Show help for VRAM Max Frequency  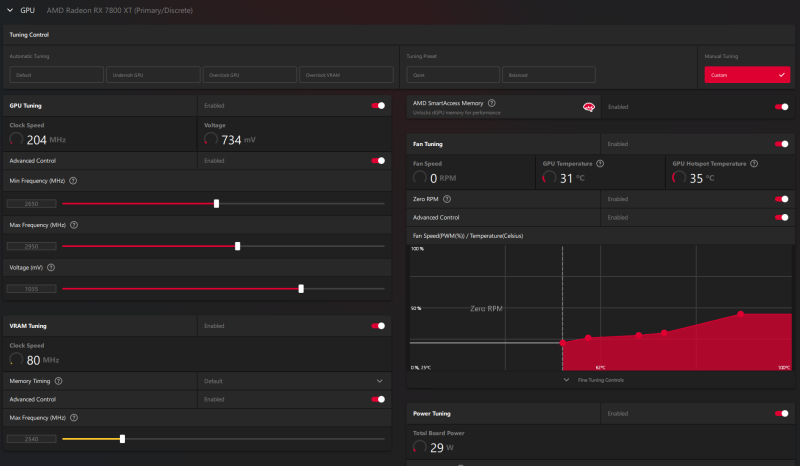tap(74, 418)
